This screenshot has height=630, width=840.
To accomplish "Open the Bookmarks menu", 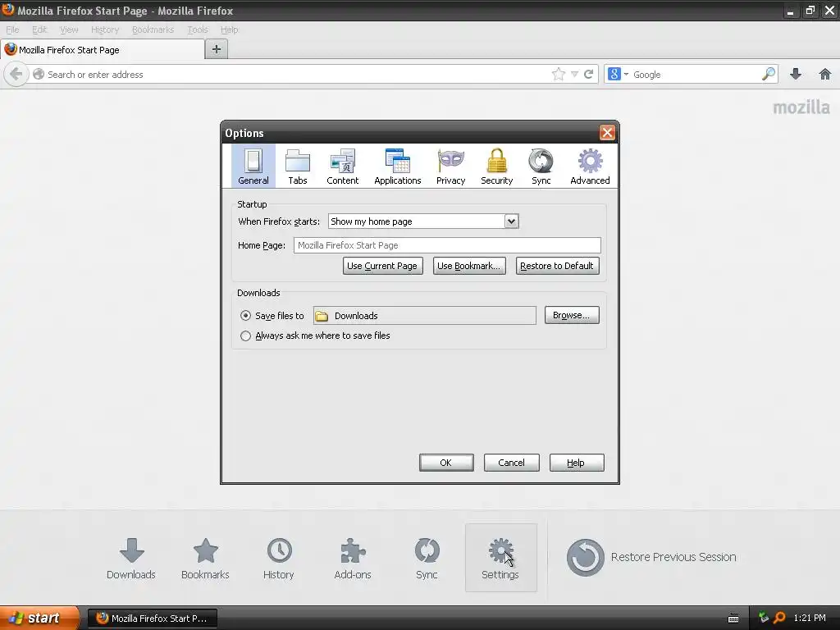I will tap(153, 30).
